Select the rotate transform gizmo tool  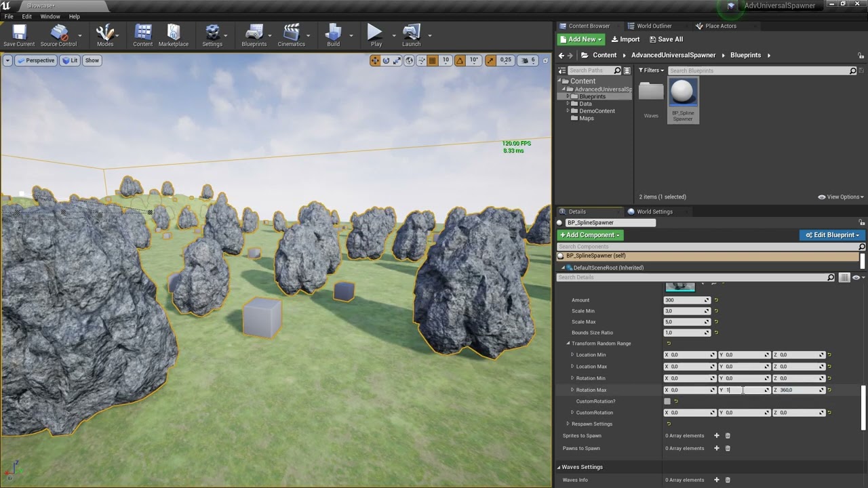386,60
